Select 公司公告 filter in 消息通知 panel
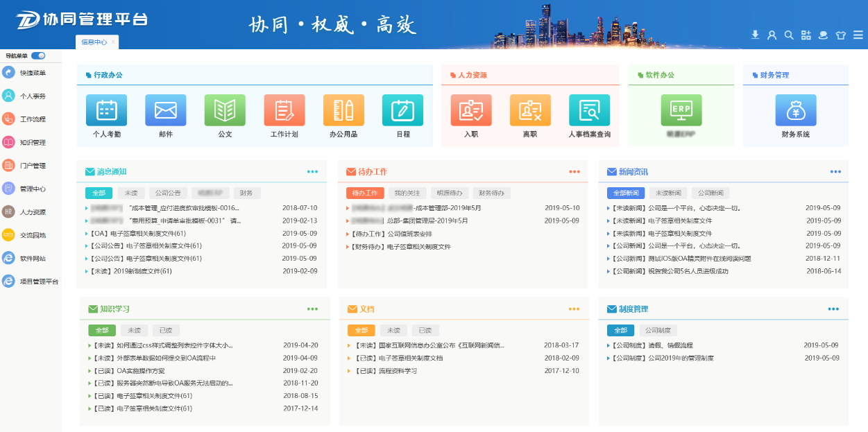 click(x=168, y=193)
